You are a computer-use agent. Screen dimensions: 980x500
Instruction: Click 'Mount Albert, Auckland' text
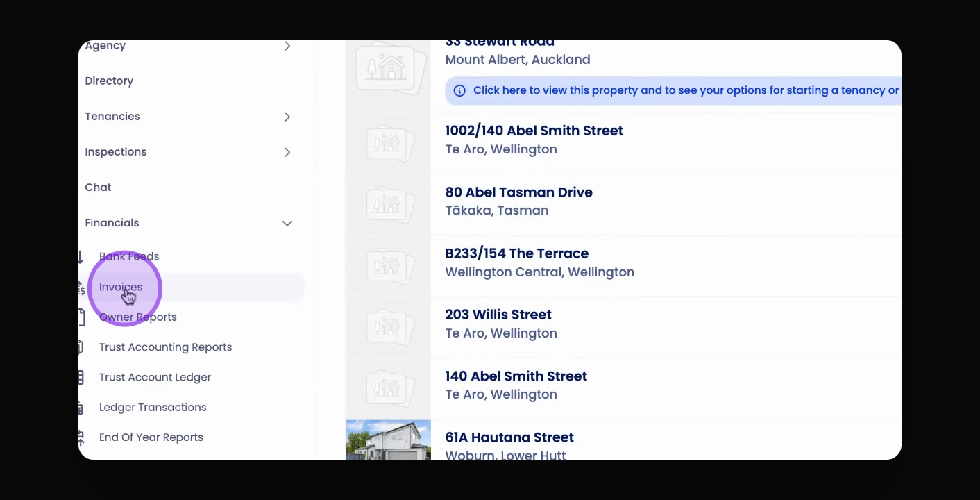pyautogui.click(x=518, y=60)
